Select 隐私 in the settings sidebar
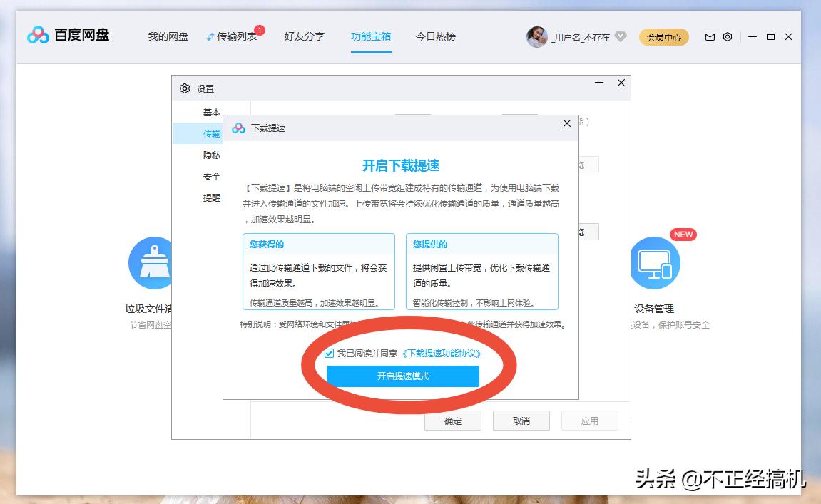This screenshot has width=821, height=504. 211,155
